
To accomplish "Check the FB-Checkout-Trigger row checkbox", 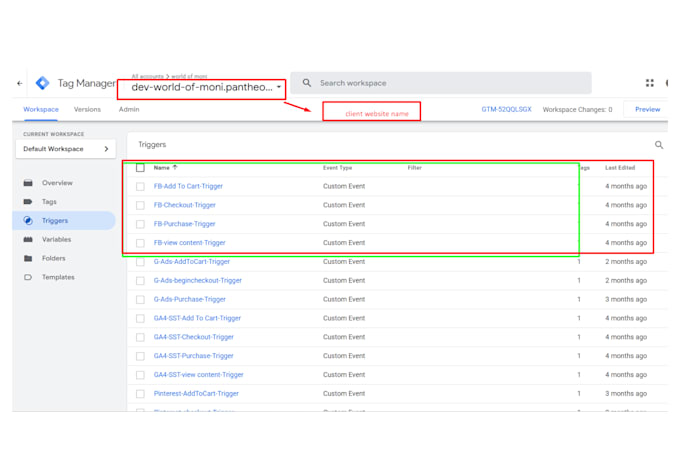I will [140, 205].
